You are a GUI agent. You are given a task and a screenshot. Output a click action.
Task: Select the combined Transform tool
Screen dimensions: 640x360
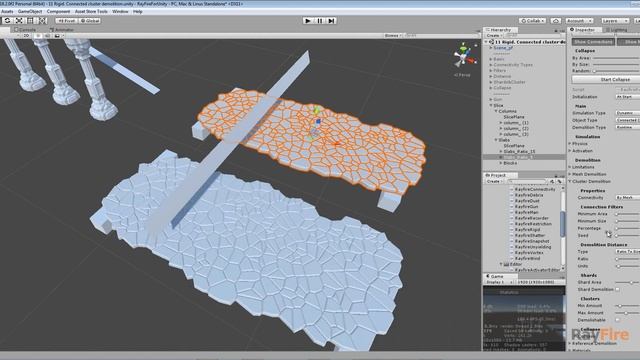pos(42,20)
